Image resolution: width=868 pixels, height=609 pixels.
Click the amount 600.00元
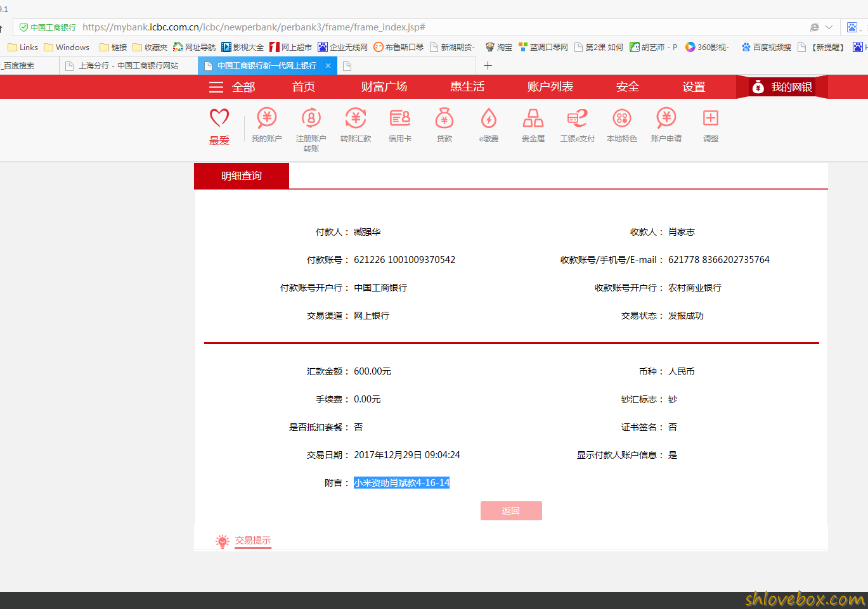[x=372, y=371]
